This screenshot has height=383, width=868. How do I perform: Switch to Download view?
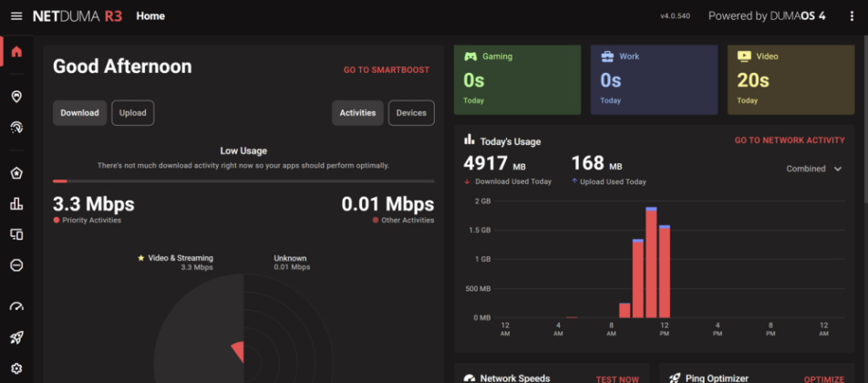79,113
